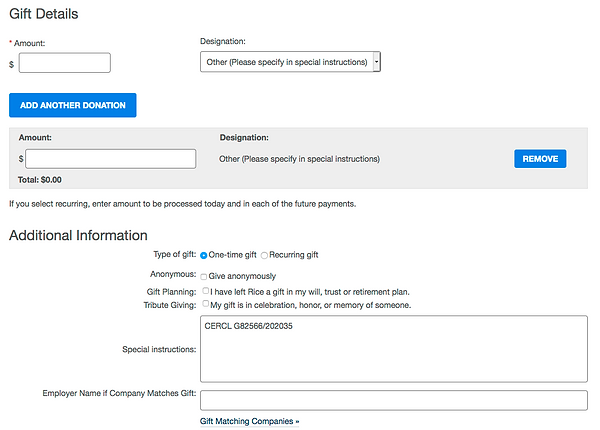Click the Amount field in the gray donation row

pyautogui.click(x=111, y=159)
